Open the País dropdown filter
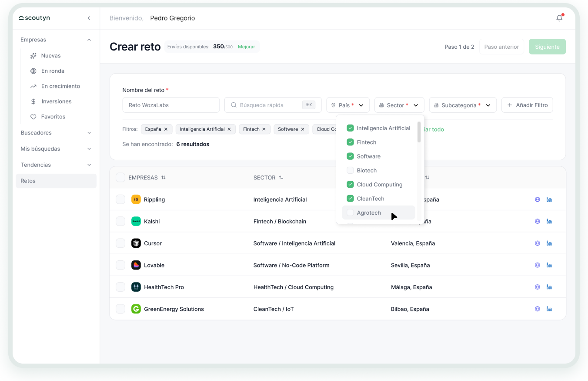Screen dimensions: 588x381 (348, 105)
